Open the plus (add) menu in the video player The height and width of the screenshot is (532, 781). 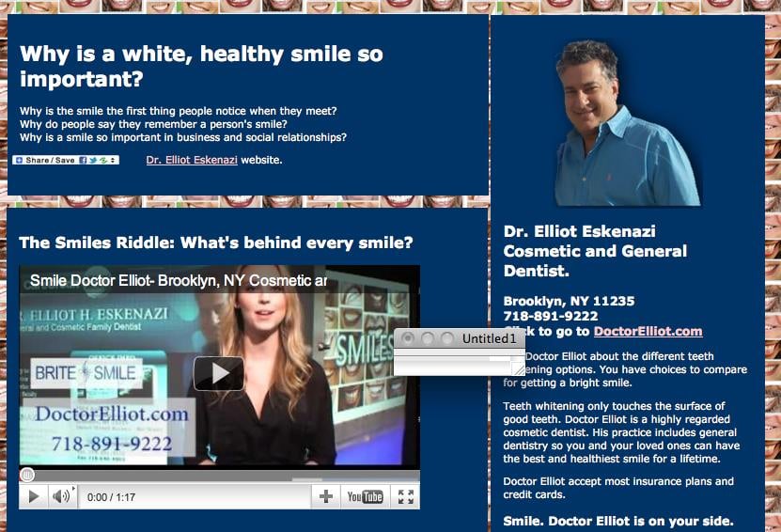click(x=326, y=496)
